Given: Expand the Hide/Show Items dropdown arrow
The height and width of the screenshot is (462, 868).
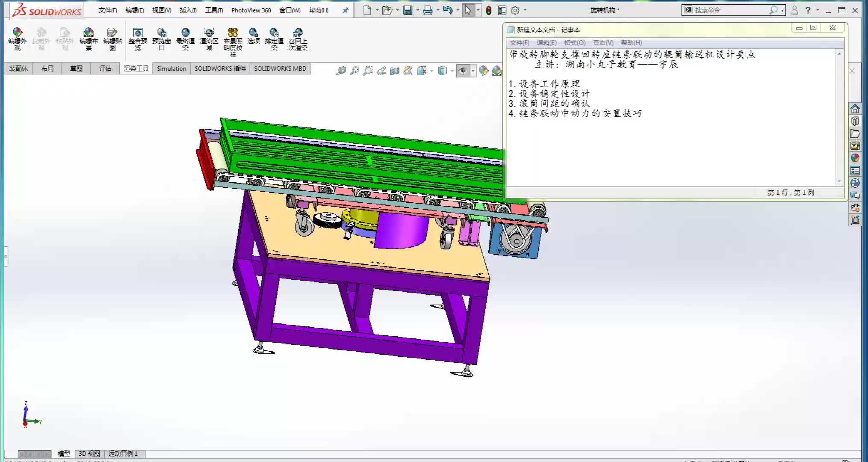Looking at the screenshot, I should point(473,71).
